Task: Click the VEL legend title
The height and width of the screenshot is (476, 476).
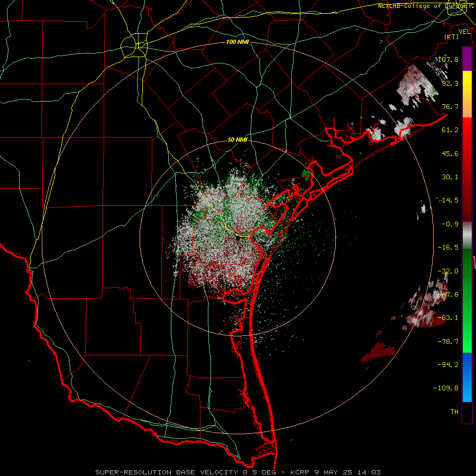Action: (465, 32)
